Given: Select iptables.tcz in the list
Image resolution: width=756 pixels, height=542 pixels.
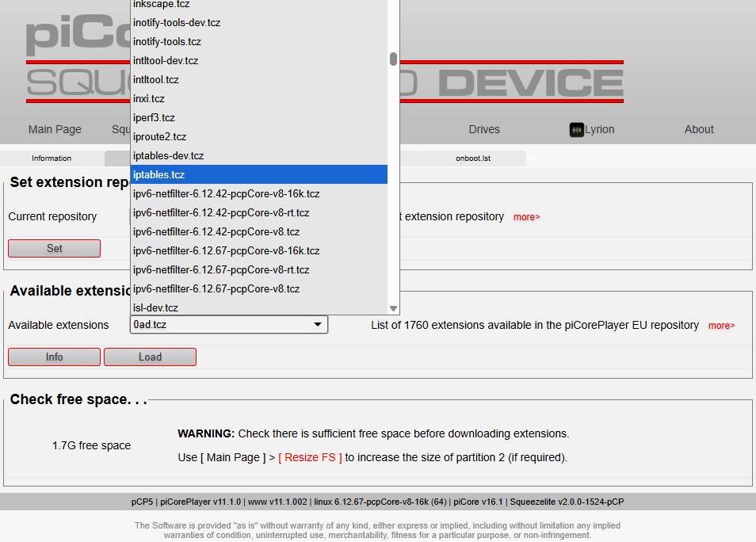Looking at the screenshot, I should [259, 174].
